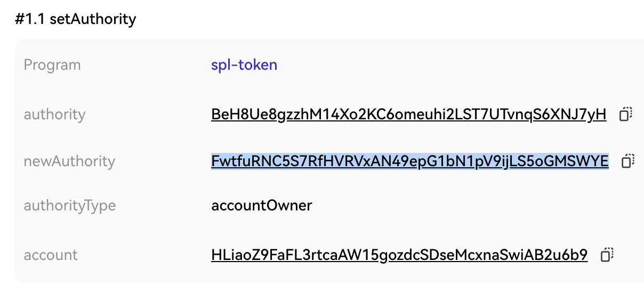Select the authority field label
This screenshot has height=293, width=644.
pos(54,115)
